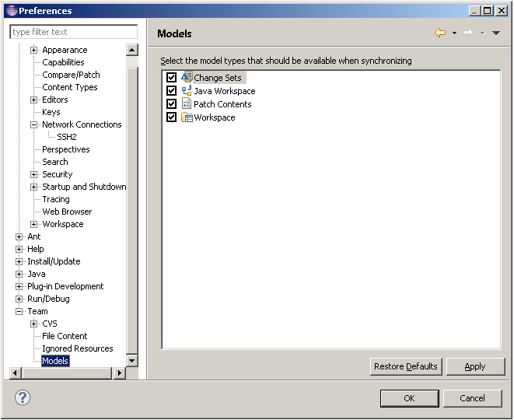Click the Restore Defaults button
The image size is (514, 420).
click(406, 366)
